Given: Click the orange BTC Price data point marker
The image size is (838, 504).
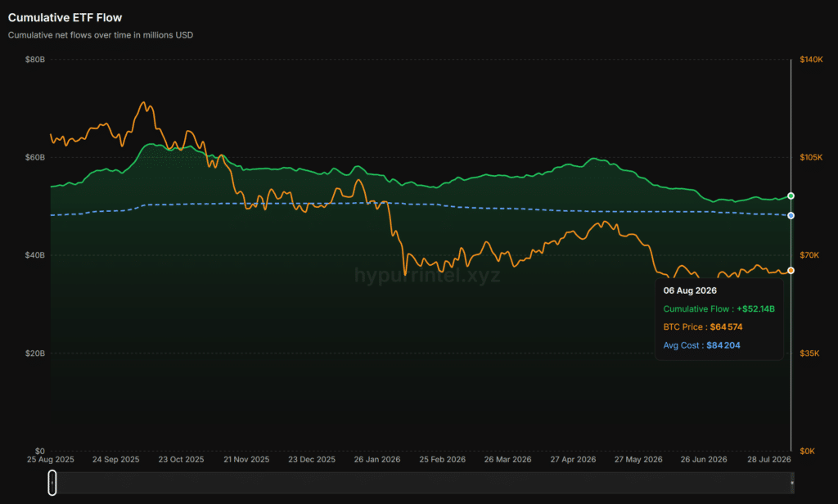Looking at the screenshot, I should click(791, 271).
